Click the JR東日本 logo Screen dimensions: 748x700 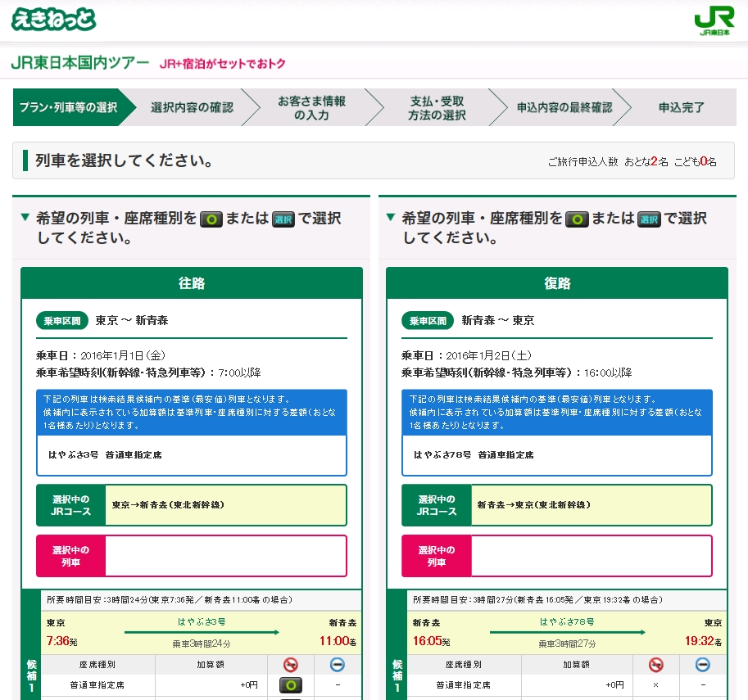714,20
